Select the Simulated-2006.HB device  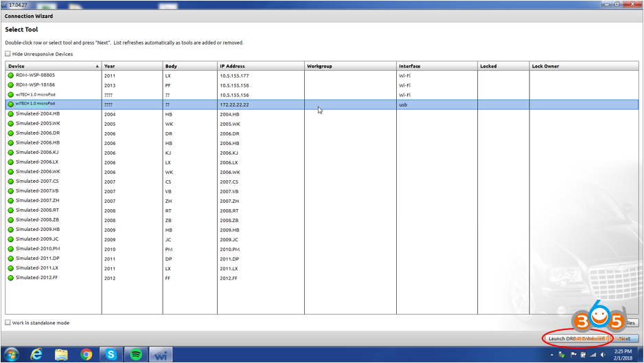pyautogui.click(x=322, y=143)
